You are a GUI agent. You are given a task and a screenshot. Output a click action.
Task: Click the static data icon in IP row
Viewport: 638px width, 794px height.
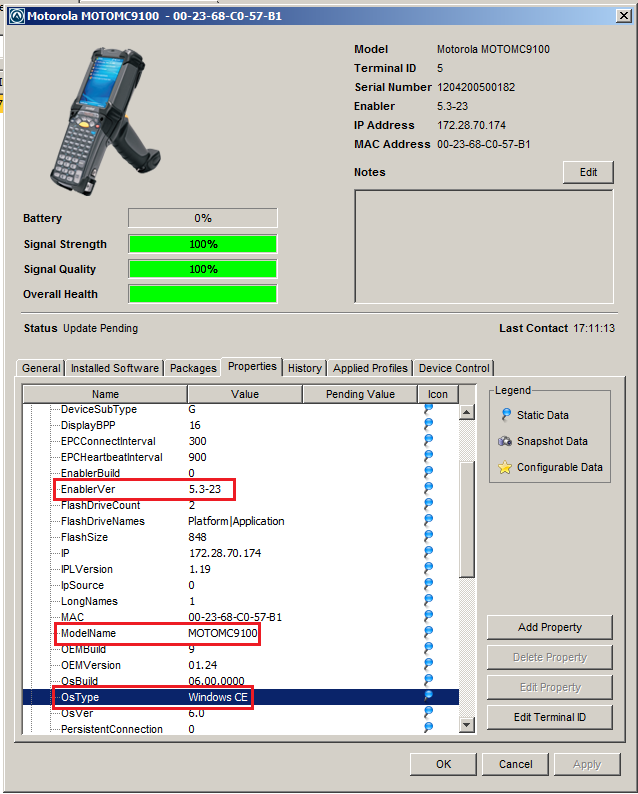pos(428,552)
